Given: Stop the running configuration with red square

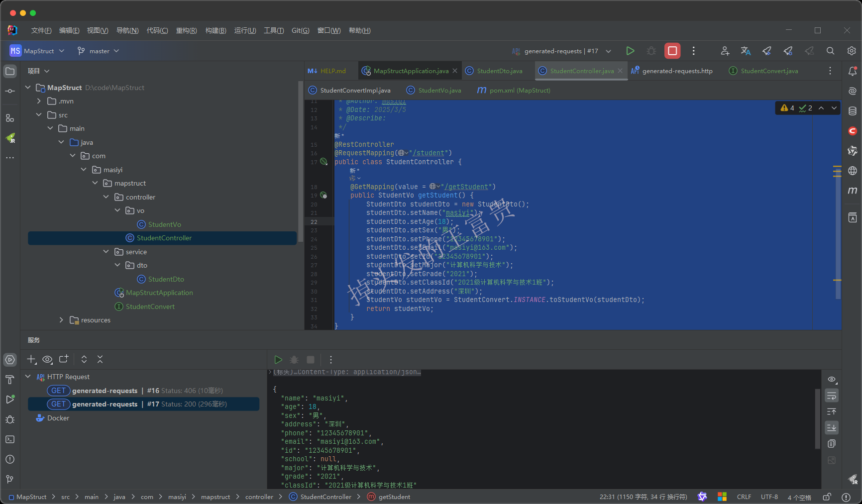Looking at the screenshot, I should coord(672,51).
